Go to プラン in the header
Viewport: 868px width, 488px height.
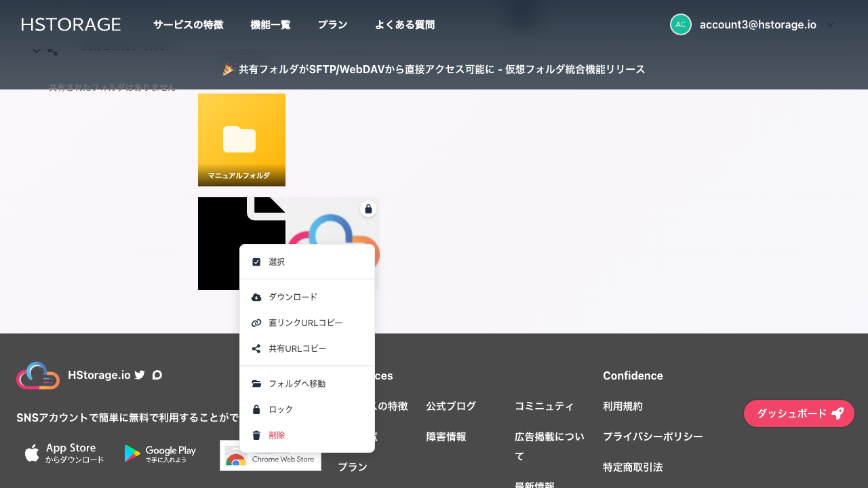[332, 25]
